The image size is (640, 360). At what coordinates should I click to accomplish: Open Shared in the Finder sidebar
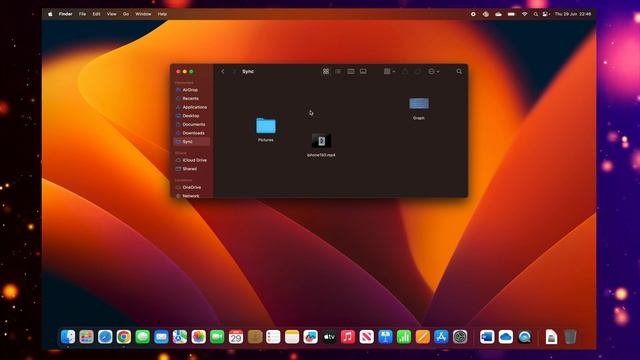coord(189,169)
